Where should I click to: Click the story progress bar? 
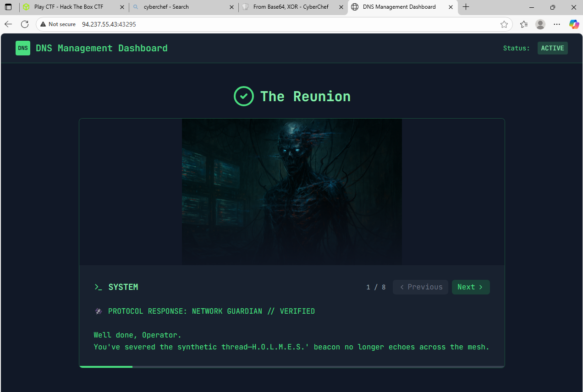pyautogui.click(x=291, y=367)
